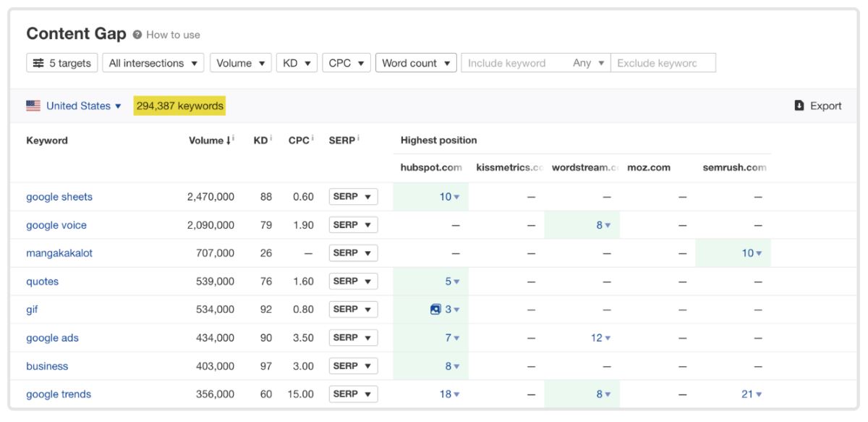Open the google ads keyword link
Screen dimensions: 868x422
pyautogui.click(x=52, y=338)
